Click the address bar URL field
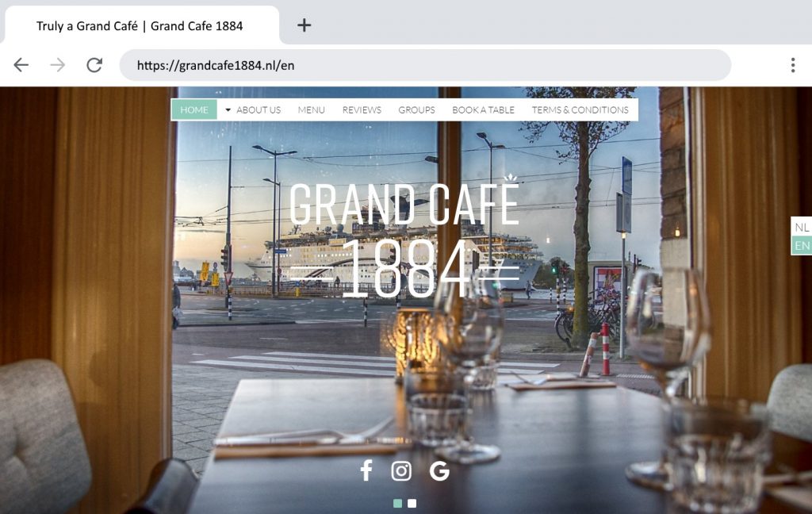Screen dimensions: 812x514 [x=425, y=65]
